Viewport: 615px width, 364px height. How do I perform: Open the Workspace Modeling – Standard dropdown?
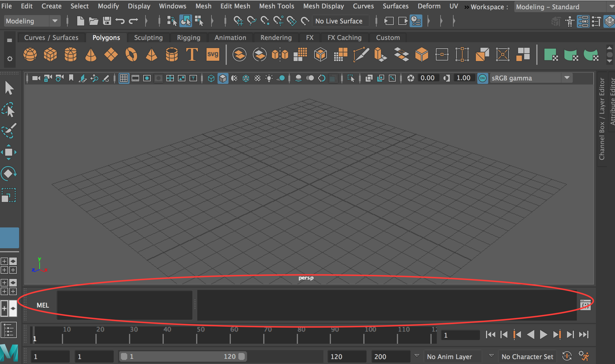point(564,7)
